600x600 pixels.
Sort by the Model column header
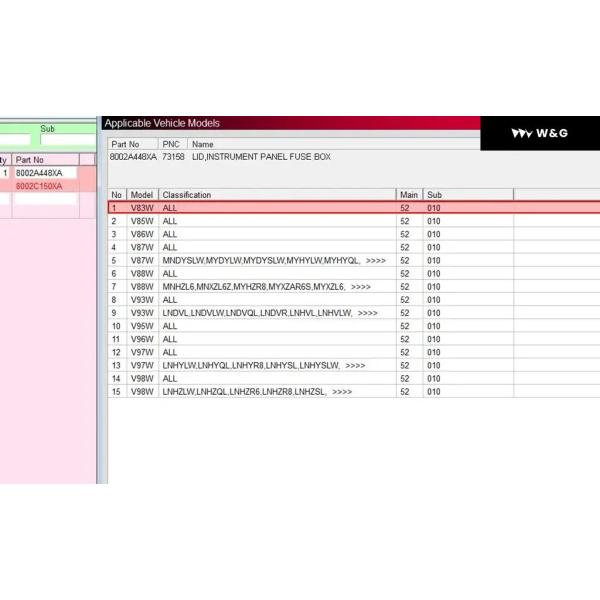pyautogui.click(x=142, y=195)
